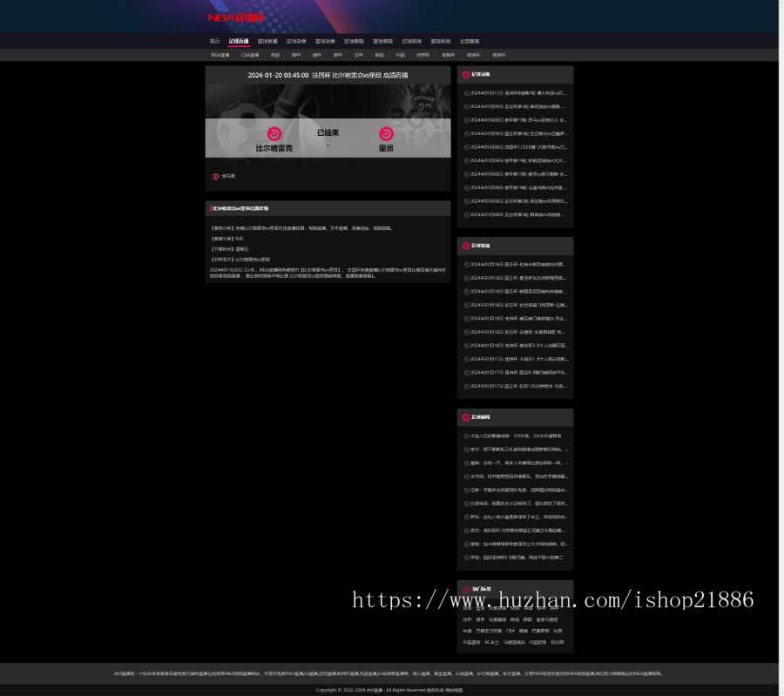Screen dimensions: 784x696
Task: Open 篮球直播 from the main navigation
Action: (267, 42)
